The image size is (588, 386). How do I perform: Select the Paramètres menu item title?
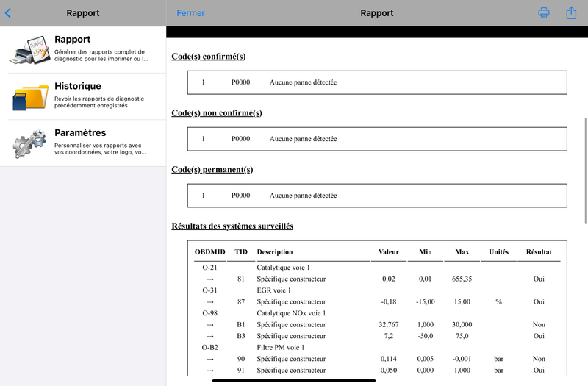(x=80, y=132)
